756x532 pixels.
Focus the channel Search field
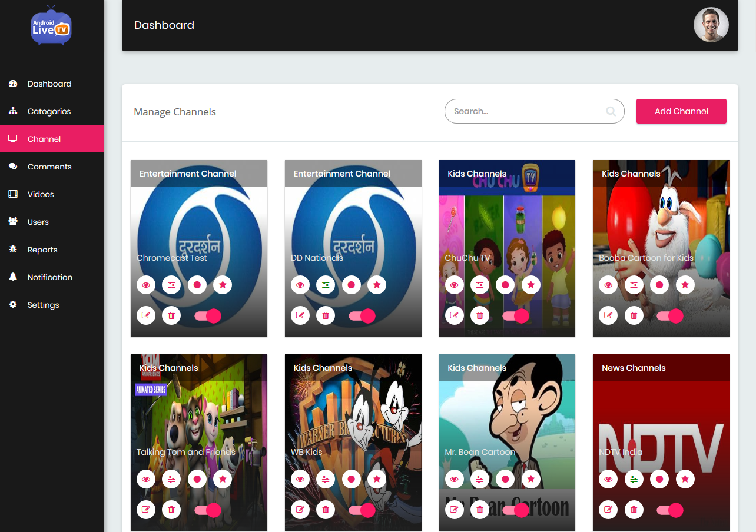(x=534, y=111)
